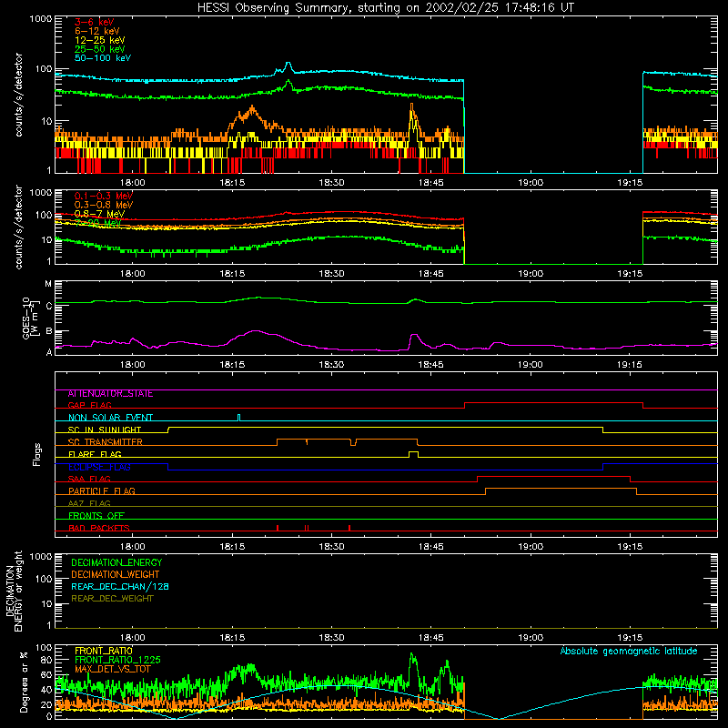
Task: Click the GAP_FLAG label
Action: tap(89, 406)
